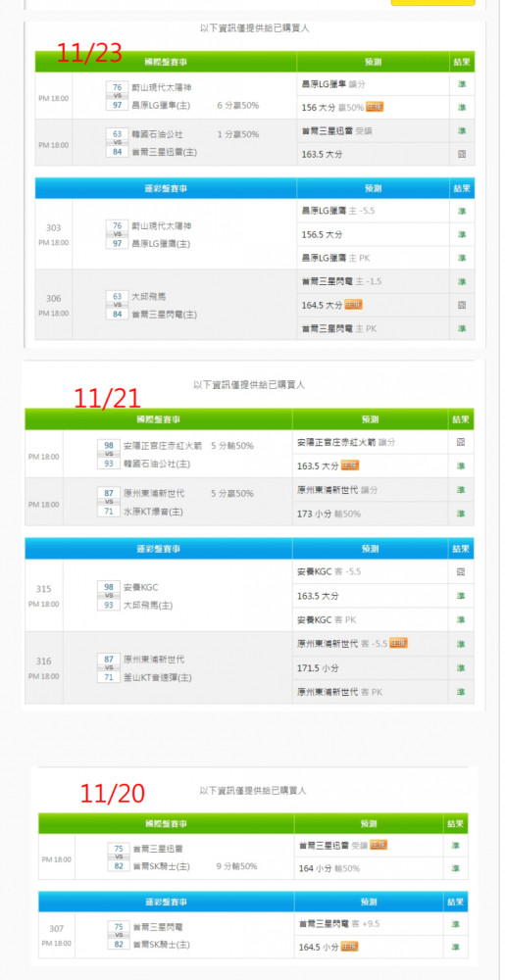Click the orange badge next to 客 -5.5
The width and height of the screenshot is (505, 980).
pos(398,643)
